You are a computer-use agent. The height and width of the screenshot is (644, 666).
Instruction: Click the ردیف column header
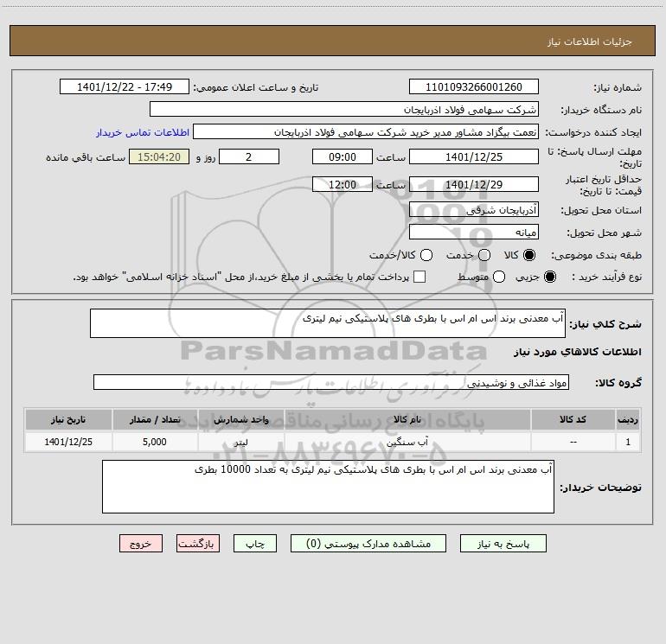tap(628, 419)
